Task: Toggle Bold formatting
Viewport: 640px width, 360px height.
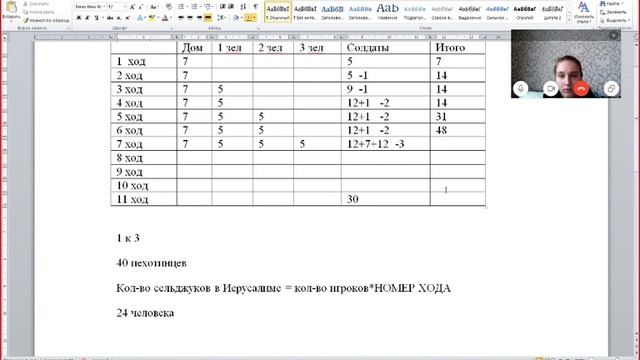Action: [x=79, y=18]
